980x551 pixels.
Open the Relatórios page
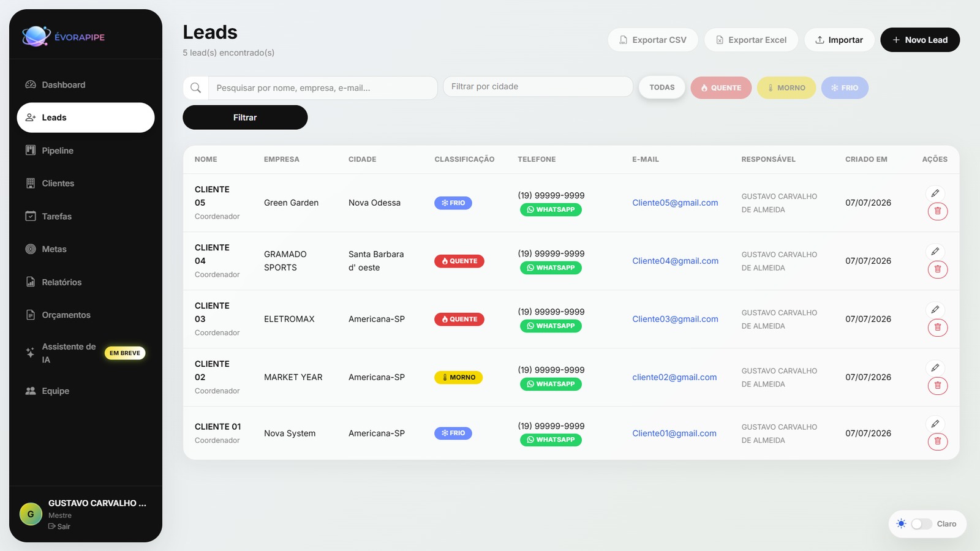86,282
